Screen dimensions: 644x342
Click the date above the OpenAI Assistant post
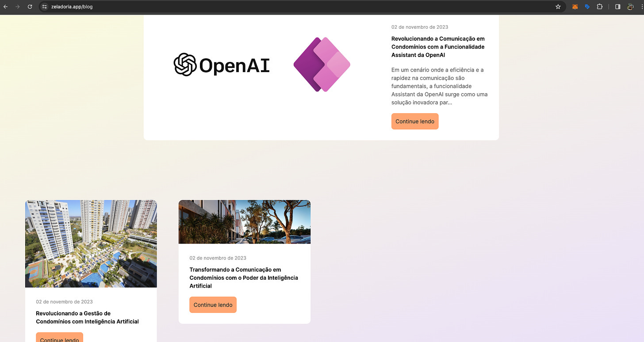pyautogui.click(x=420, y=27)
